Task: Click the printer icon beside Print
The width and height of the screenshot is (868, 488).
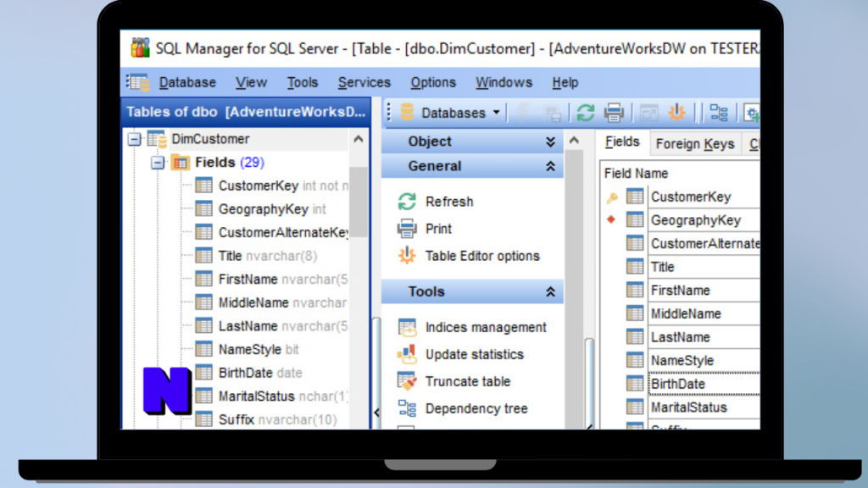Action: (x=407, y=229)
